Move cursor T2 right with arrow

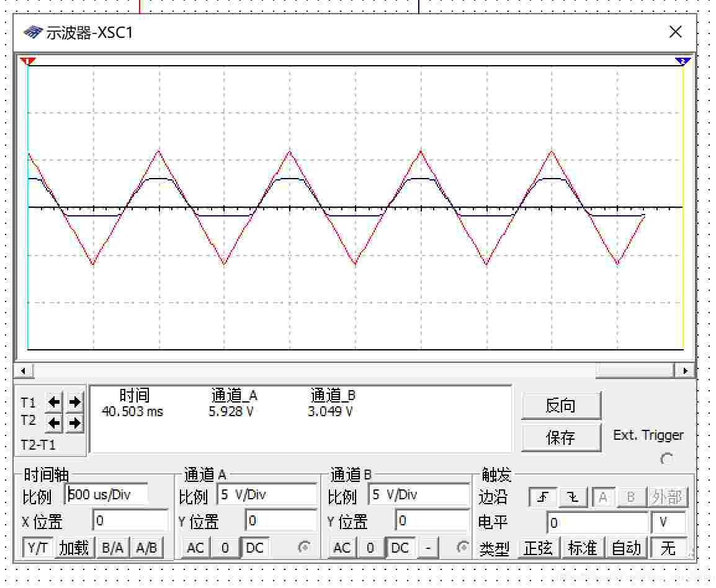[75, 423]
